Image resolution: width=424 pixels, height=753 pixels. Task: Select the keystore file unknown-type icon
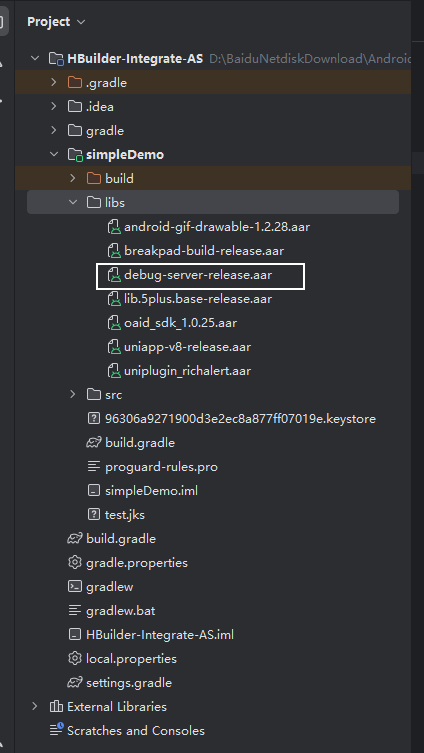point(94,419)
